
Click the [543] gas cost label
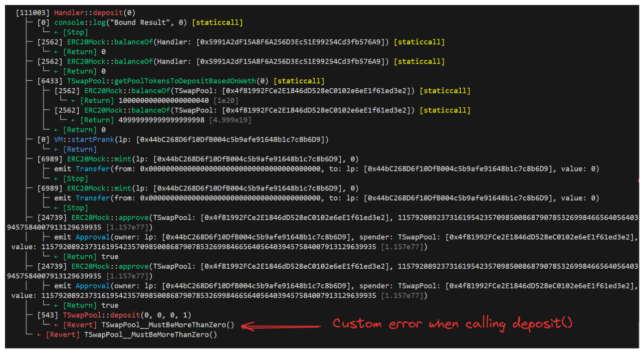48,315
